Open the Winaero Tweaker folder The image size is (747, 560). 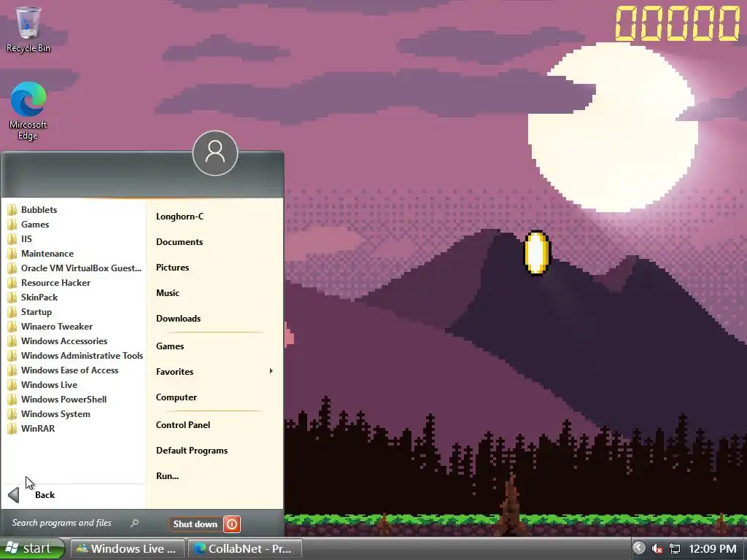(x=75, y=327)
